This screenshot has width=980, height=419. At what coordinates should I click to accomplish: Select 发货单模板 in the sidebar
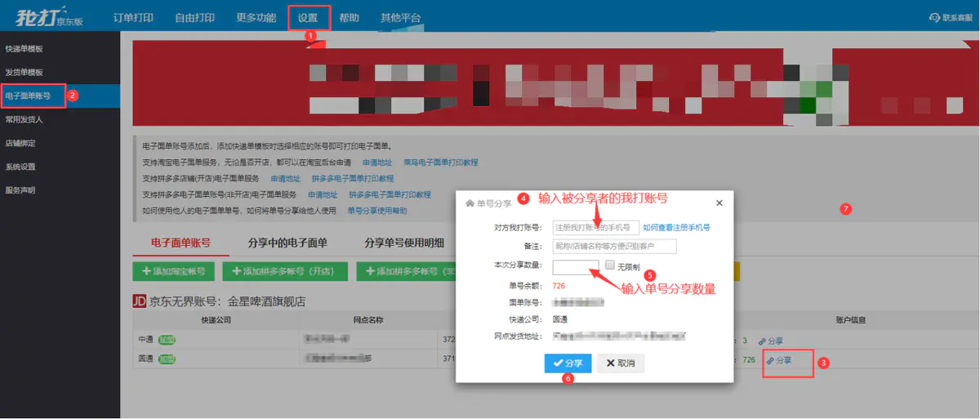click(x=60, y=72)
